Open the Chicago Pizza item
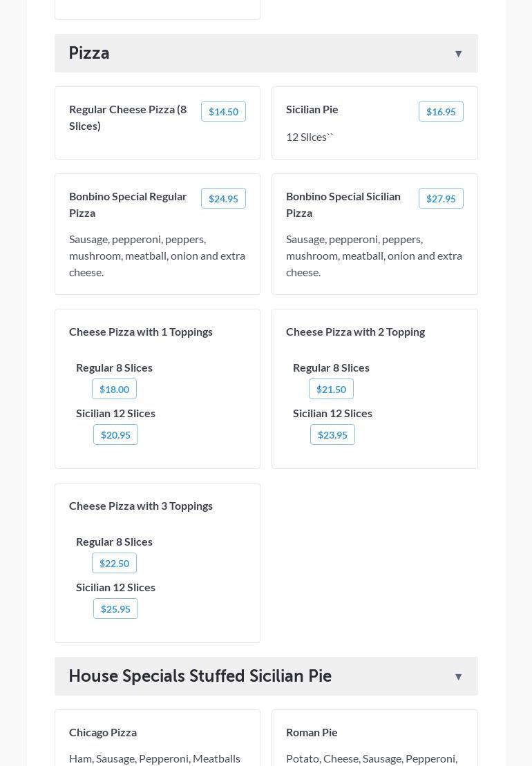 (x=103, y=732)
